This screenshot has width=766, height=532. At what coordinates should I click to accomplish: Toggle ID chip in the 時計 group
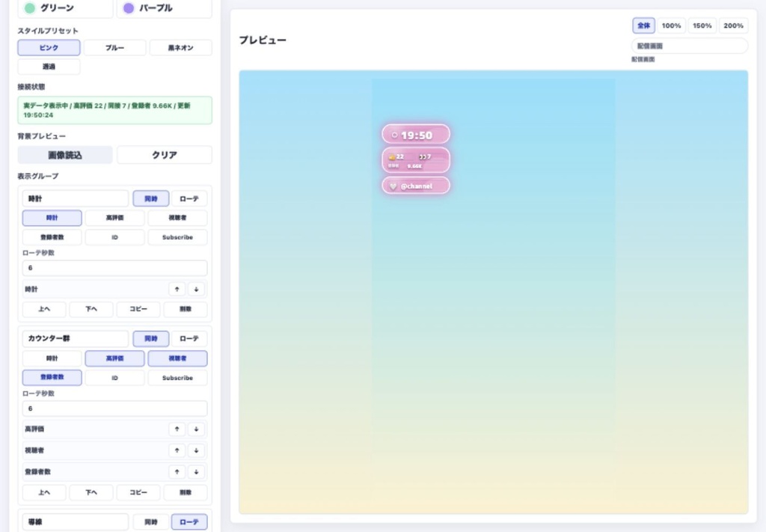coord(114,237)
